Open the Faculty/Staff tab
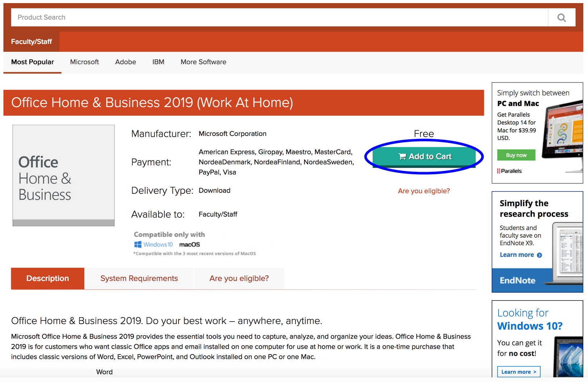The image size is (588, 382). [31, 42]
